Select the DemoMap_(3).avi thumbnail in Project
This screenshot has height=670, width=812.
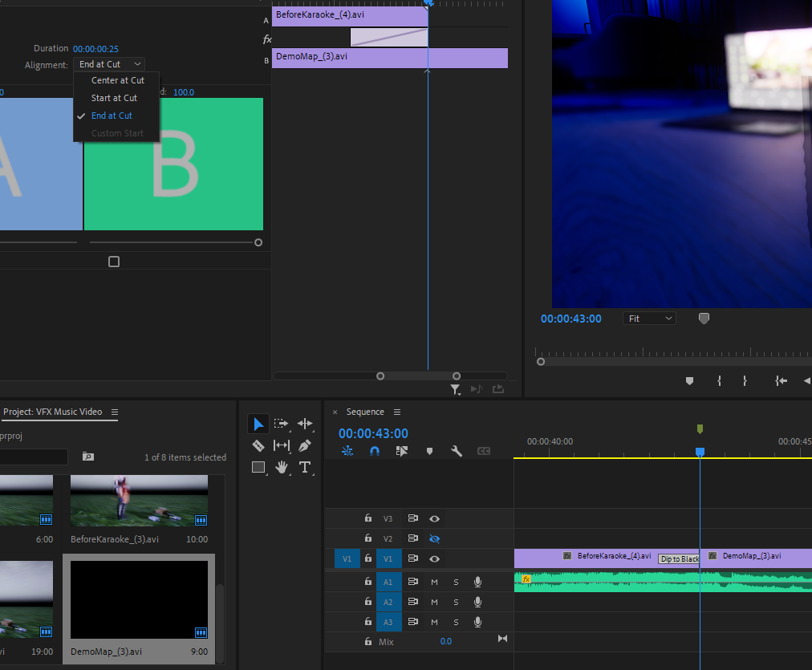pos(139,599)
